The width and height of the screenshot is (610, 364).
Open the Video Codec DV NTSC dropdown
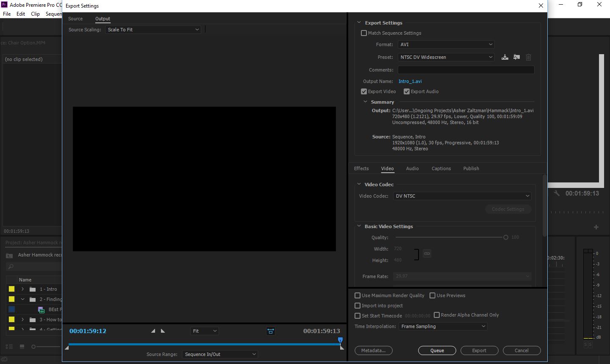click(462, 196)
